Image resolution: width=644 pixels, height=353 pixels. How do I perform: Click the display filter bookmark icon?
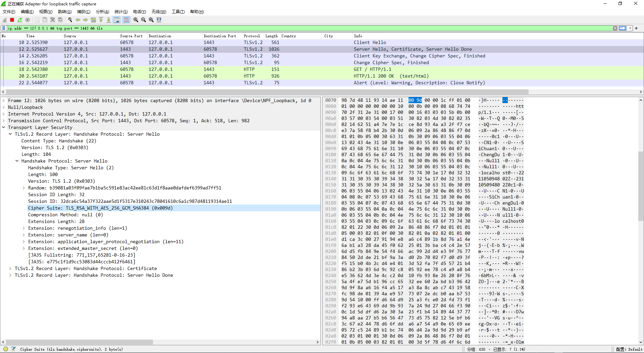point(4,28)
